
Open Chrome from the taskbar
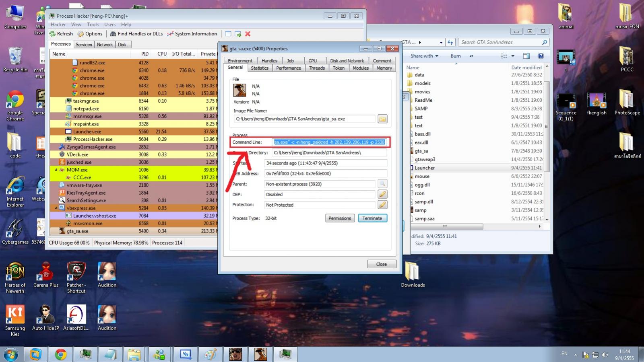[x=61, y=354]
